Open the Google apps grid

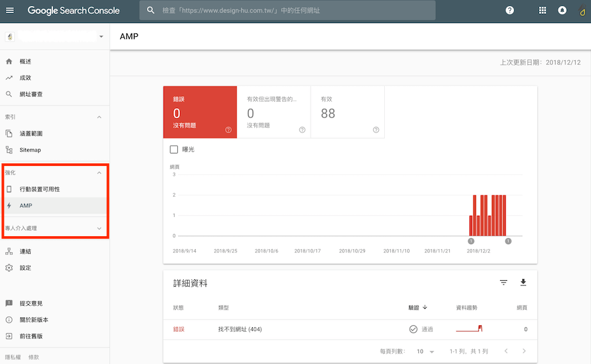coord(542,10)
